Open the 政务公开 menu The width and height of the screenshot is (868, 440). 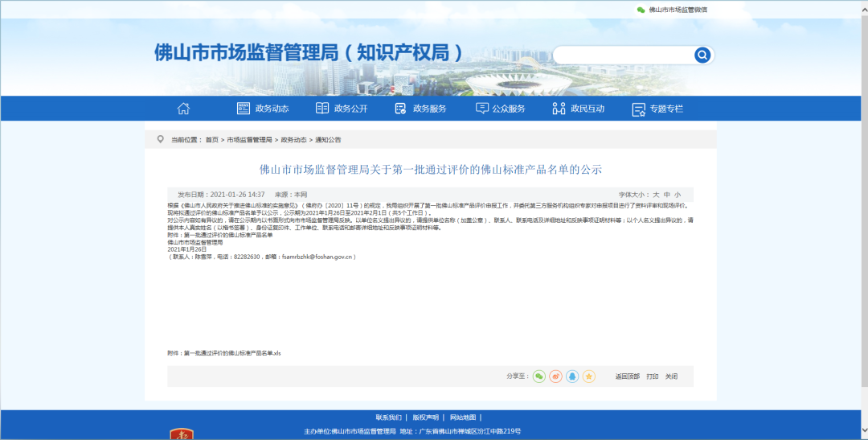(351, 109)
